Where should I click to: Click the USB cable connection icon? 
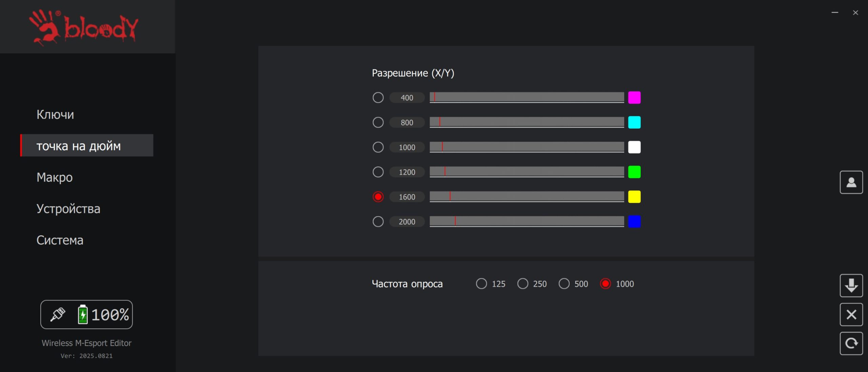pyautogui.click(x=58, y=314)
